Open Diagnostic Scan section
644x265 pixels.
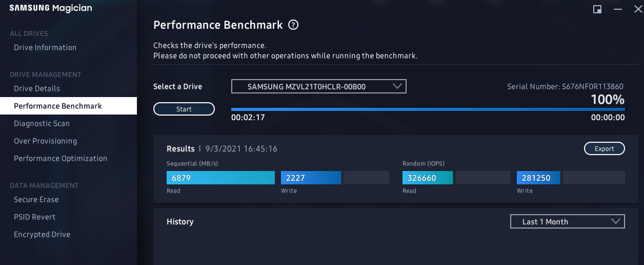[x=42, y=123]
